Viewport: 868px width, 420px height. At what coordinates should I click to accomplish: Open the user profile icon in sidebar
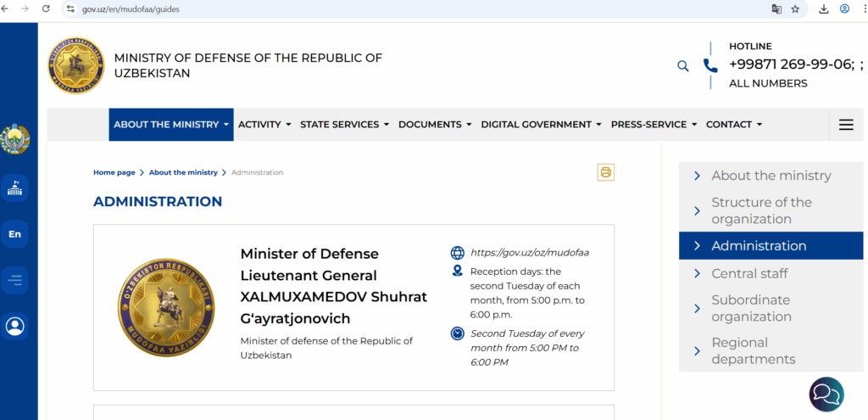pyautogui.click(x=15, y=326)
